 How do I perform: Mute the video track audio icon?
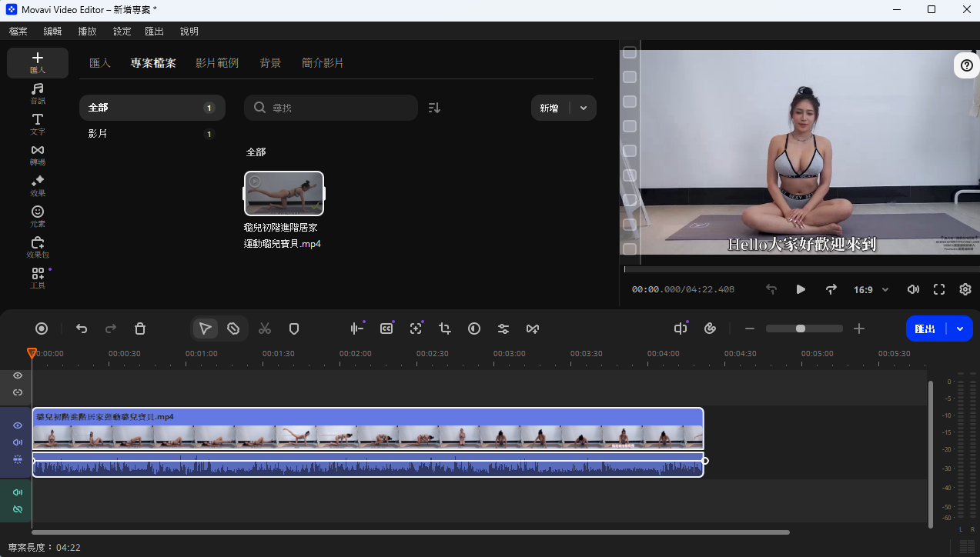[18, 442]
